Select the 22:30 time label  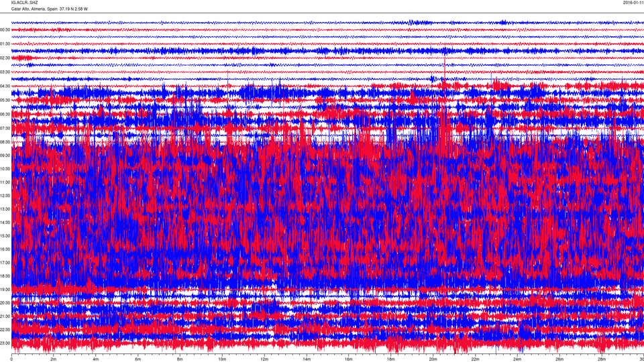[5, 330]
